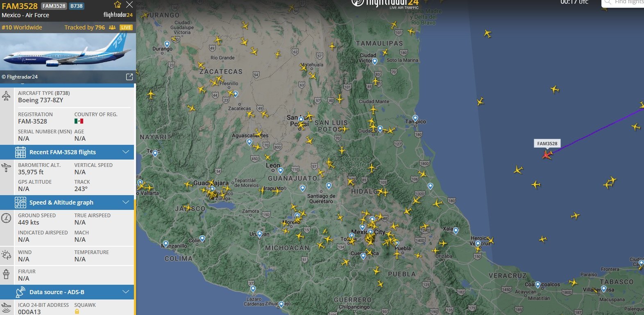
Task: Click the Tracked by 796 viewer count
Action: pos(84,27)
